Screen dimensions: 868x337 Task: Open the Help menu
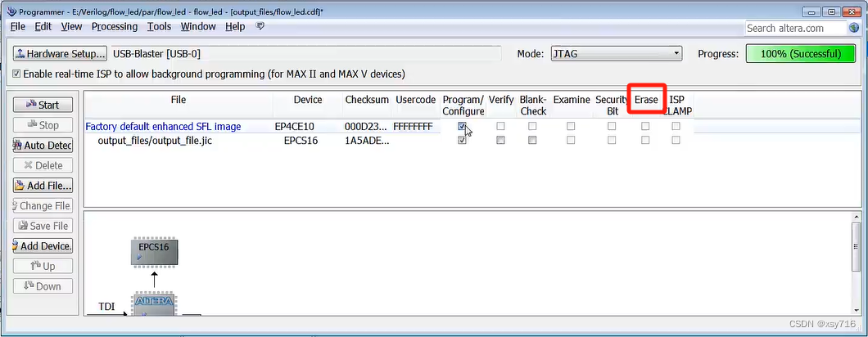click(x=235, y=26)
